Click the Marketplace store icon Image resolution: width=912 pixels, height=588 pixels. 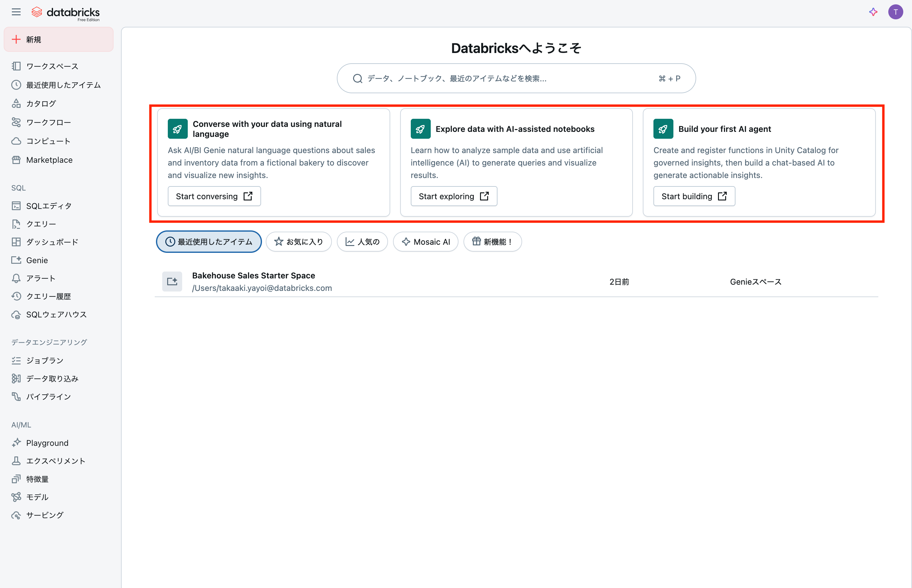pos(16,160)
